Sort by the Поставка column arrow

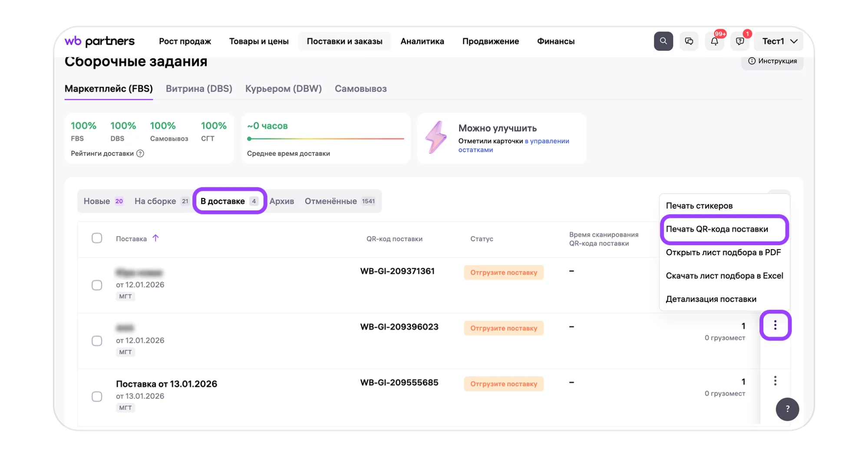coord(155,238)
